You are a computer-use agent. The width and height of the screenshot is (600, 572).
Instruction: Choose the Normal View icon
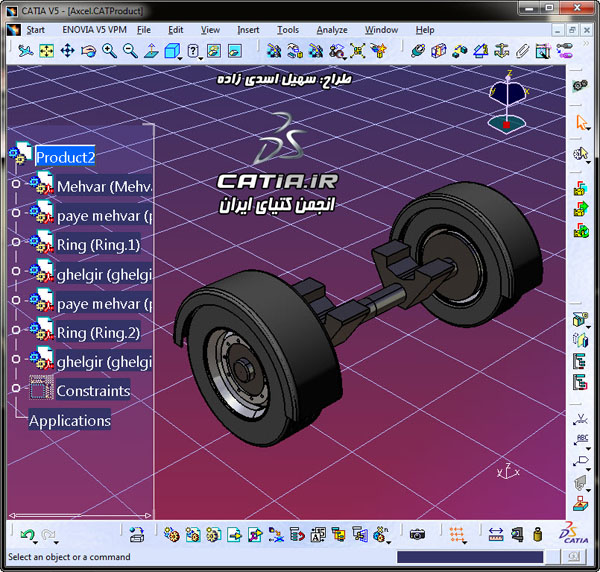(151, 51)
